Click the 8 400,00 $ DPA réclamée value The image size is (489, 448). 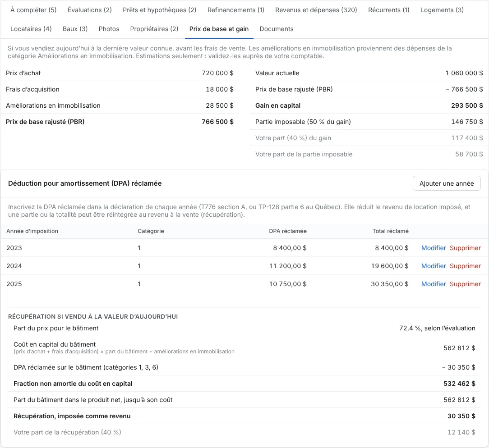pyautogui.click(x=290, y=248)
